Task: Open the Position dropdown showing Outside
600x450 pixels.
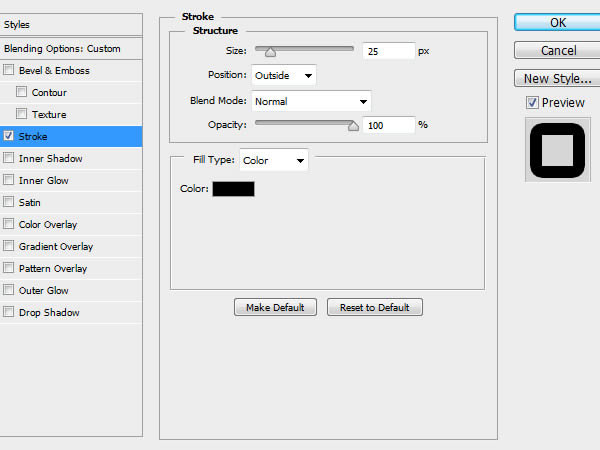Action: [x=284, y=75]
